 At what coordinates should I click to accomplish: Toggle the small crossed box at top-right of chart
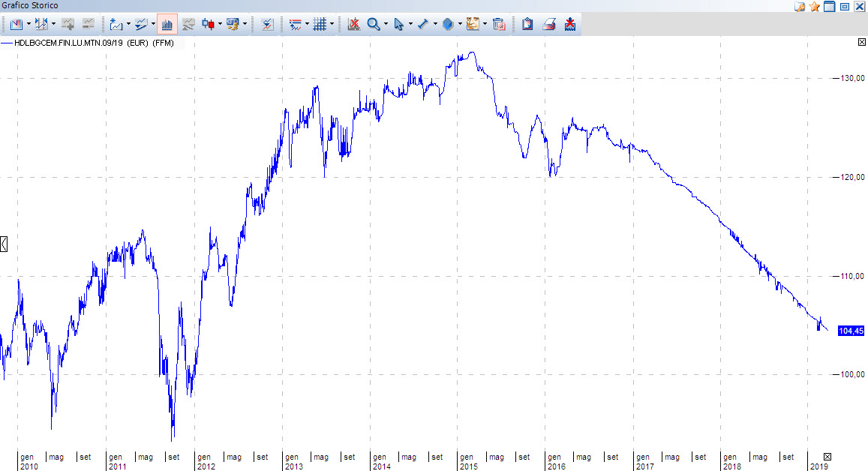861,43
